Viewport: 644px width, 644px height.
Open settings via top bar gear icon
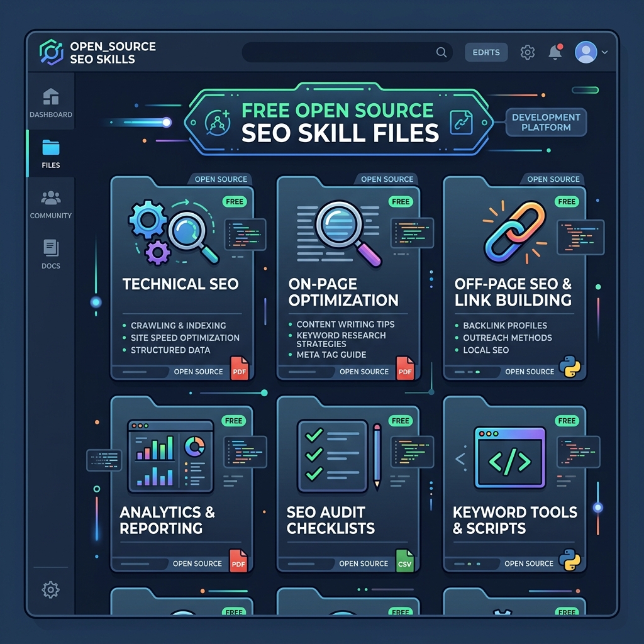(x=528, y=52)
